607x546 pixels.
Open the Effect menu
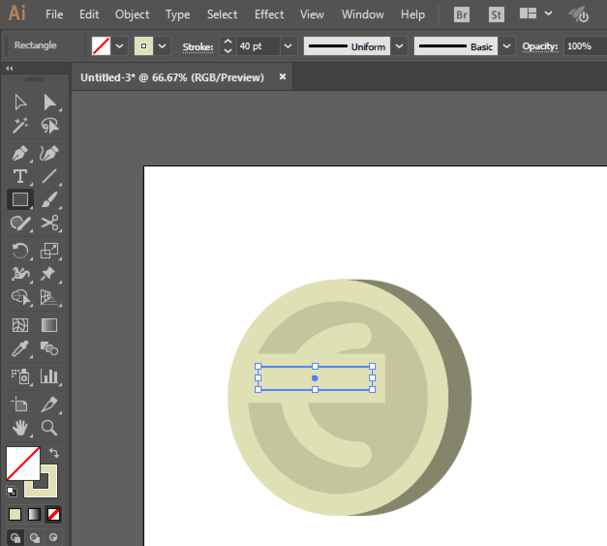tap(269, 15)
